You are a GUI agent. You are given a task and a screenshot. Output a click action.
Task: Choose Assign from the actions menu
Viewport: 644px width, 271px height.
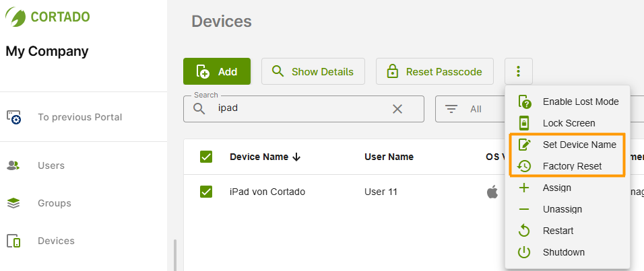point(556,188)
